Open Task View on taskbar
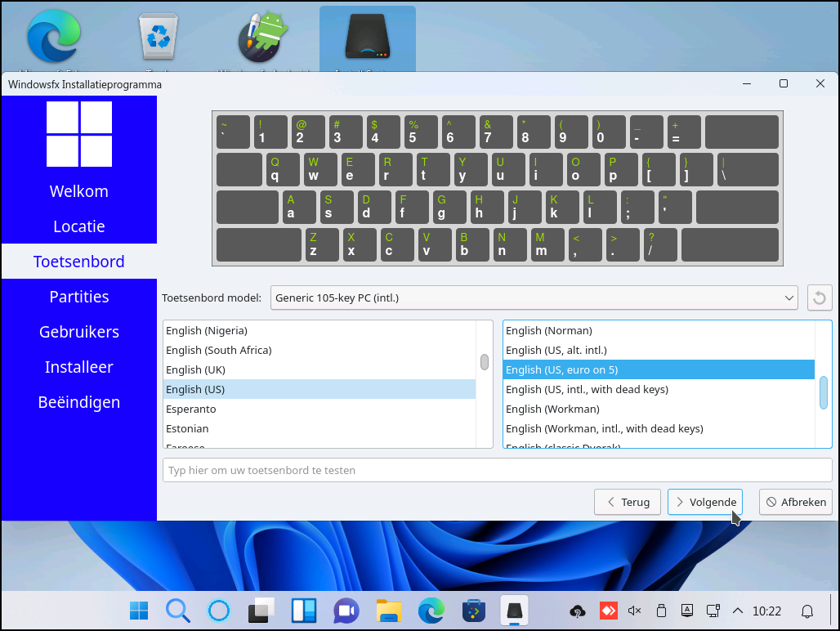 [261, 611]
